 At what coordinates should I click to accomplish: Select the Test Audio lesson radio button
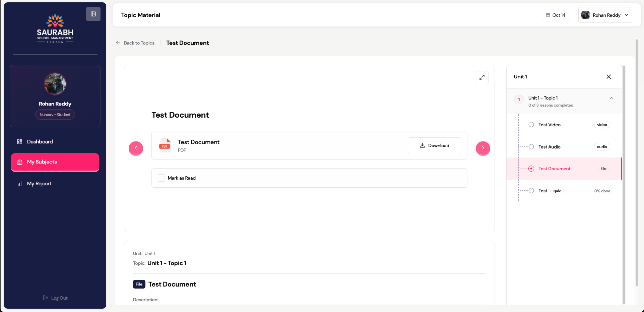coord(531,147)
